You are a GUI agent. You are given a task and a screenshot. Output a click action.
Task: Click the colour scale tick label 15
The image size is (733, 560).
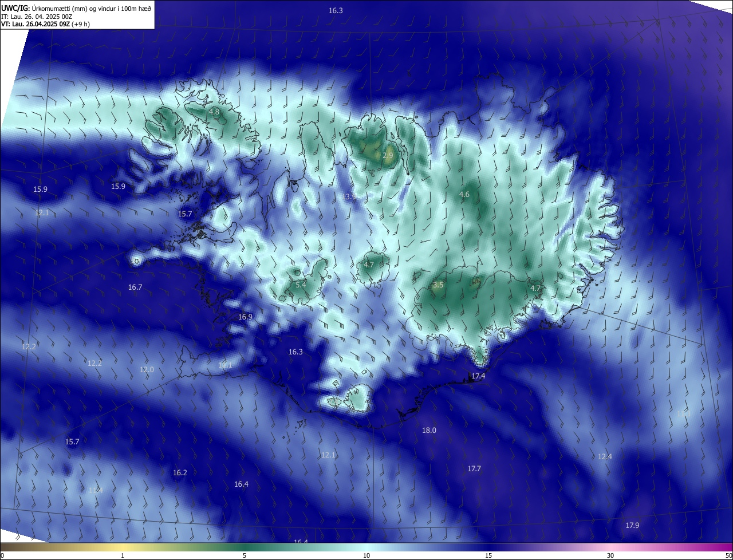point(488,556)
